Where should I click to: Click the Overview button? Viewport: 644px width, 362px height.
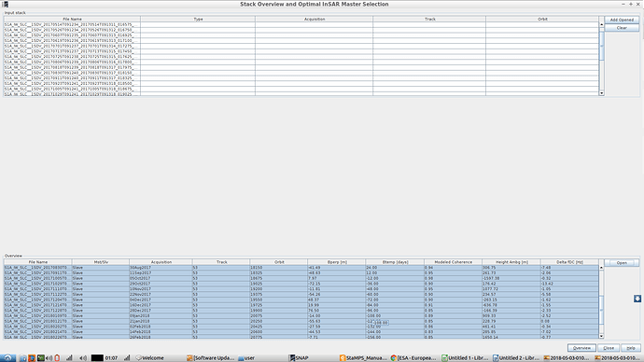(x=581, y=348)
